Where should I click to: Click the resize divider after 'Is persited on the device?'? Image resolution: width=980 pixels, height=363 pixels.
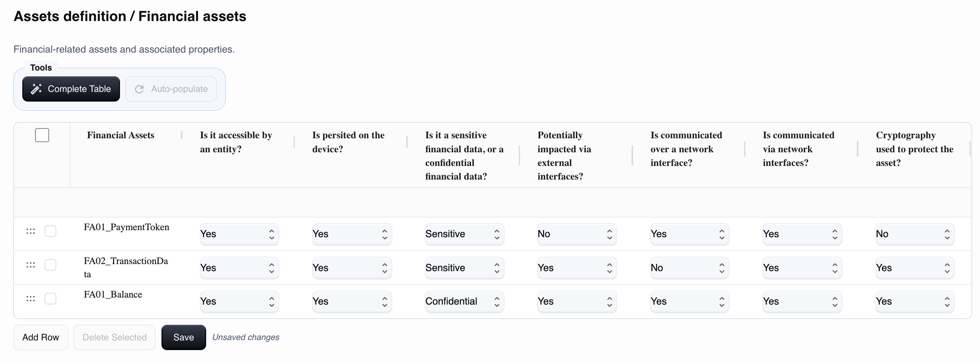coord(407,142)
